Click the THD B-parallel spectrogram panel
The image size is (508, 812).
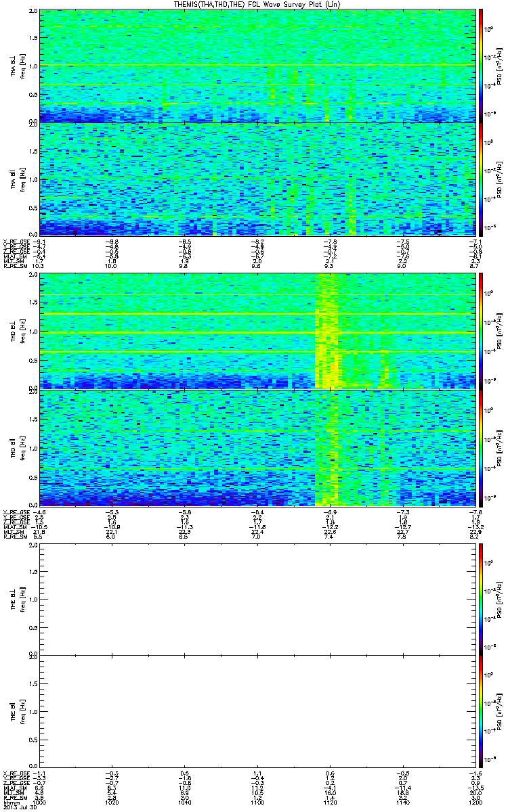tap(256, 447)
